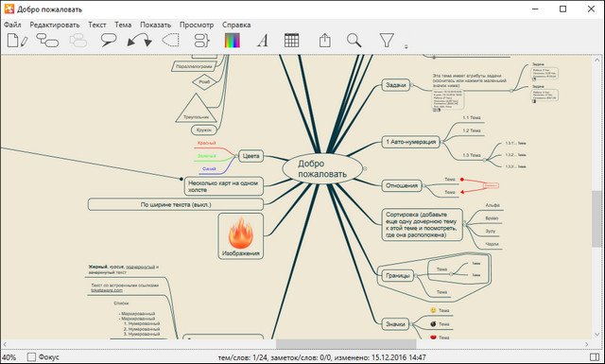Select the 'Альфа' subtopic
The width and height of the screenshot is (605, 364).
(493, 205)
